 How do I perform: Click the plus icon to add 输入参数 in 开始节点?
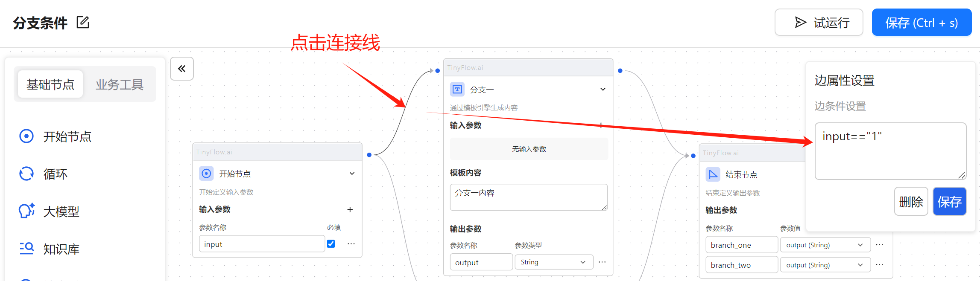click(350, 209)
